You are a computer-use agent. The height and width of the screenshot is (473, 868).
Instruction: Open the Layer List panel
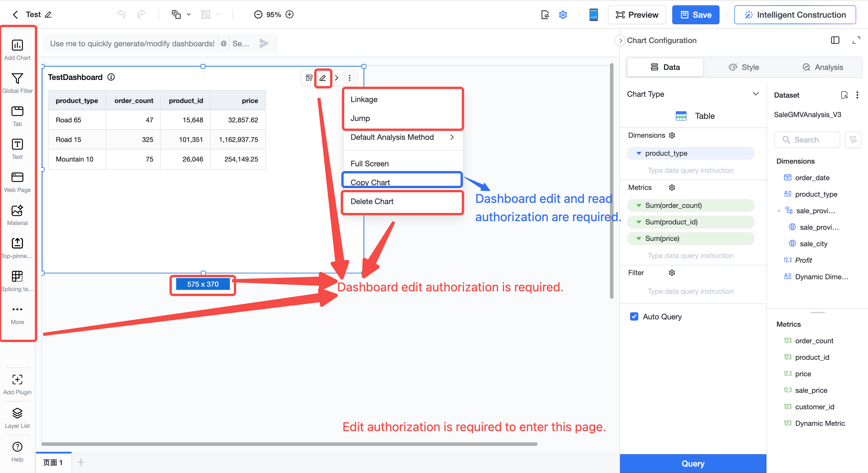pyautogui.click(x=17, y=413)
